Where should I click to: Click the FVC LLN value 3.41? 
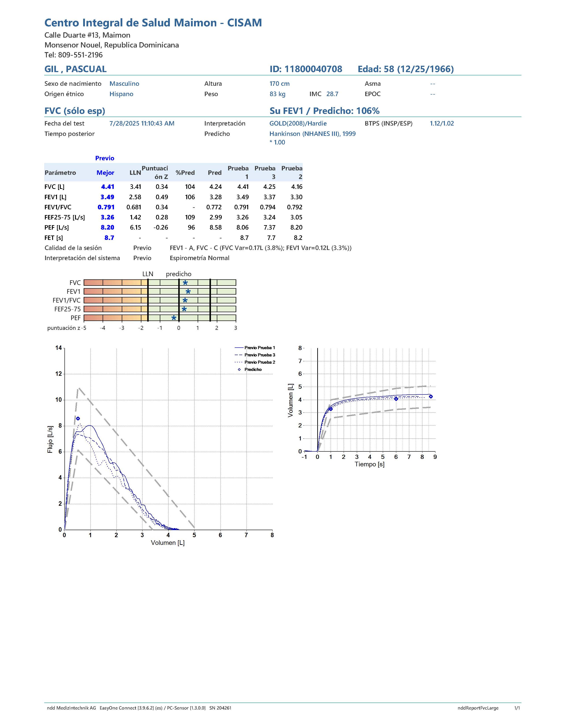pos(135,187)
